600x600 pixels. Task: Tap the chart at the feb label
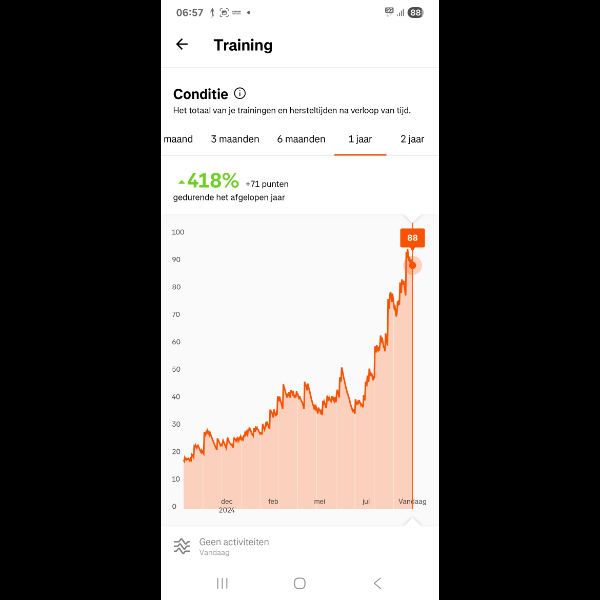[273, 500]
